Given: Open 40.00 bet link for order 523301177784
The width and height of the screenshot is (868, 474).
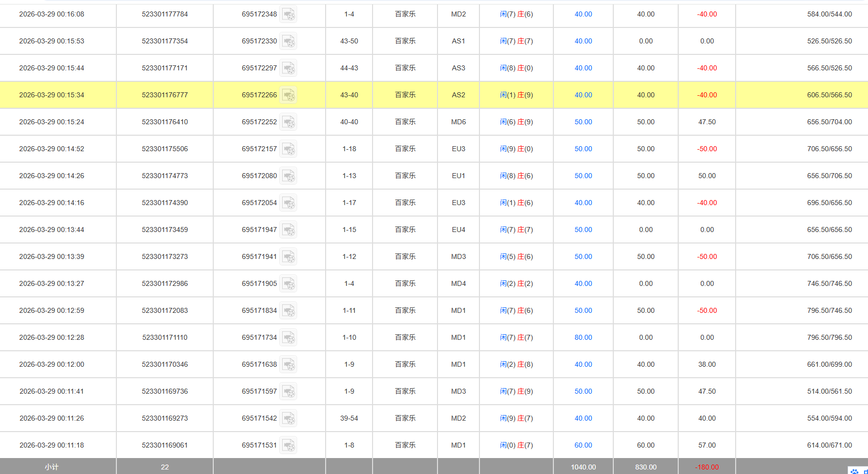Looking at the screenshot, I should [583, 14].
